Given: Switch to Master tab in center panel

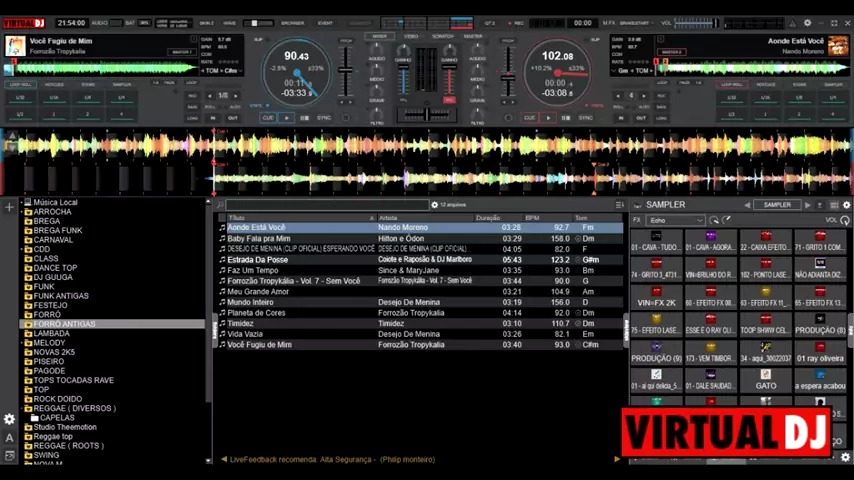Looking at the screenshot, I should point(473,36).
